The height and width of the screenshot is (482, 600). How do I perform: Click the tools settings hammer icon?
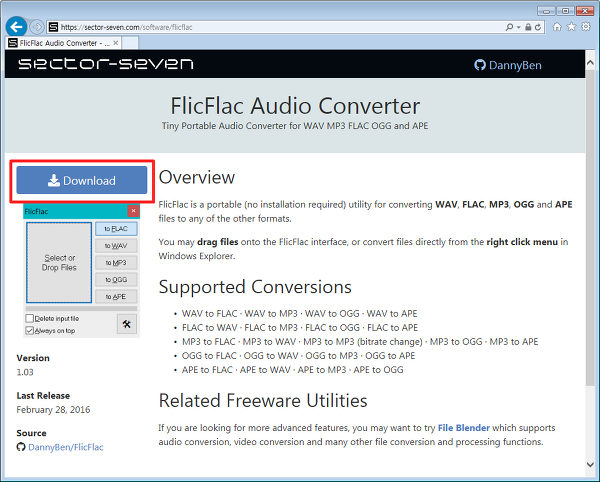point(127,324)
